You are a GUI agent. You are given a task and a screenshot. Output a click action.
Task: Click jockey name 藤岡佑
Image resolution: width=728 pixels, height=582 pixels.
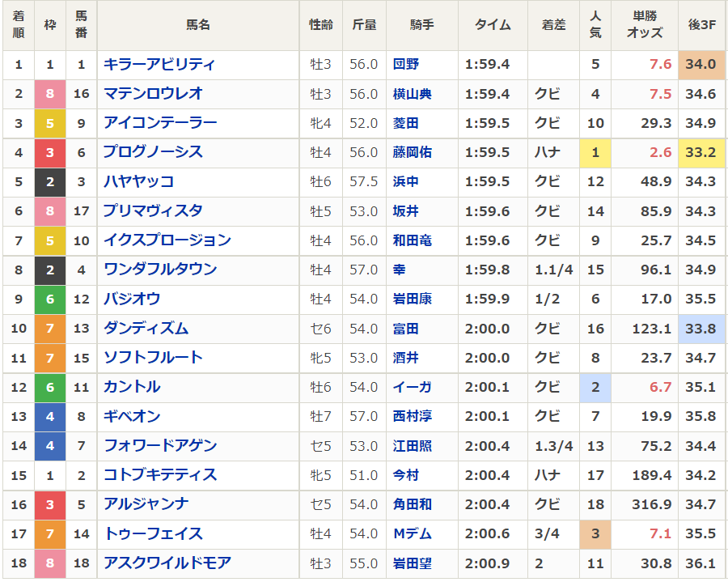(412, 152)
